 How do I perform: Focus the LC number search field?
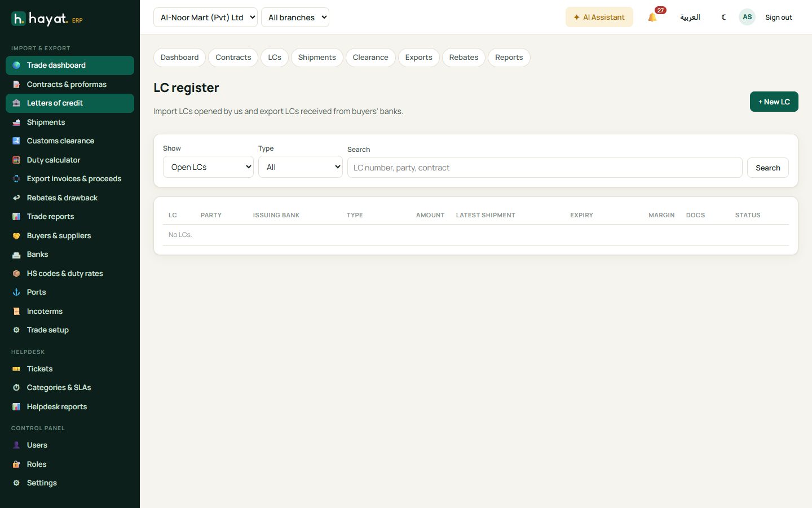pyautogui.click(x=545, y=168)
